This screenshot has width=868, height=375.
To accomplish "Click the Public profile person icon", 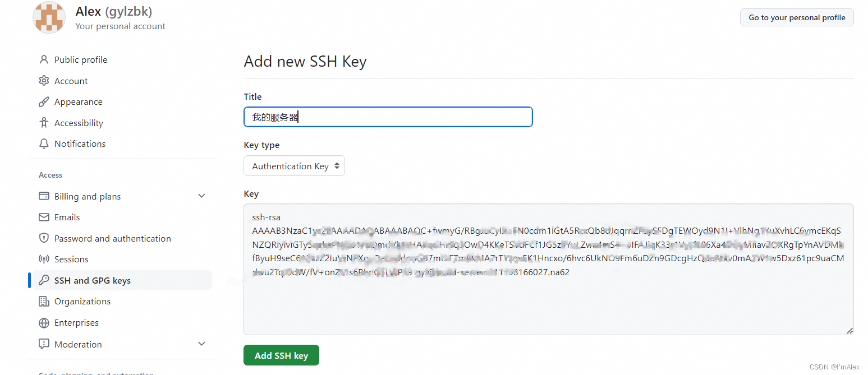I will [44, 59].
